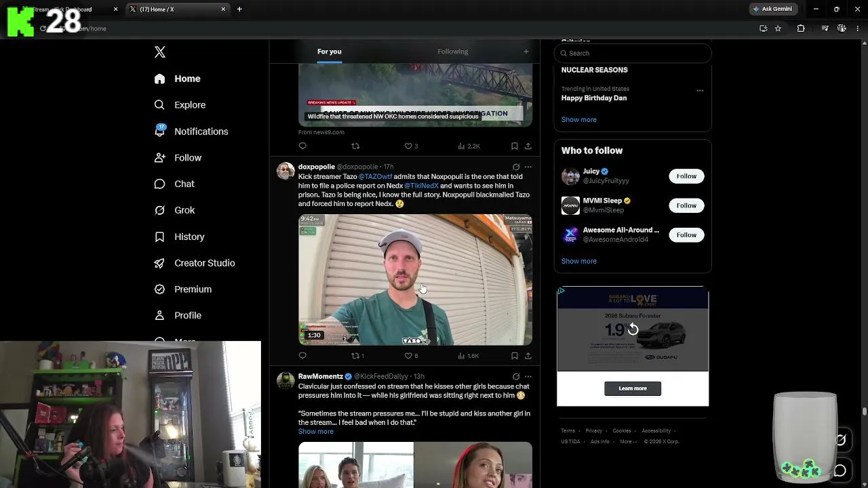Screen dimensions: 868x488
Task: Follow the Awesome All-Around account
Action: [x=686, y=235]
